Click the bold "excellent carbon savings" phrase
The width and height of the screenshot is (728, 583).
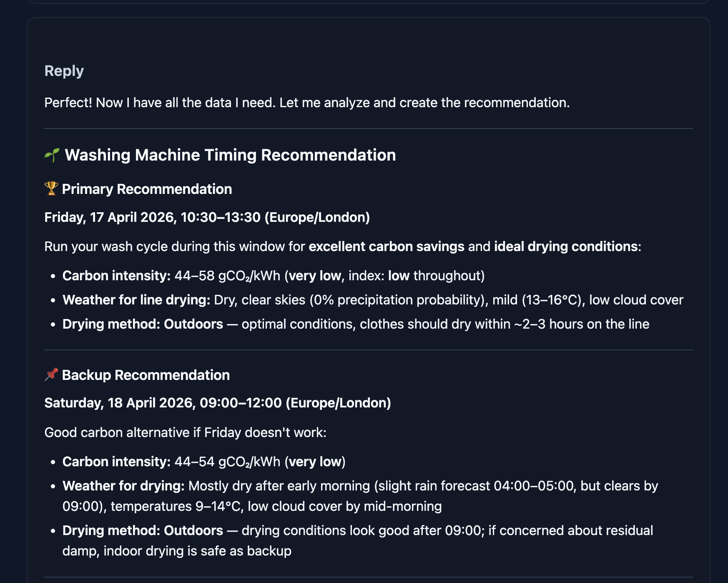click(386, 247)
